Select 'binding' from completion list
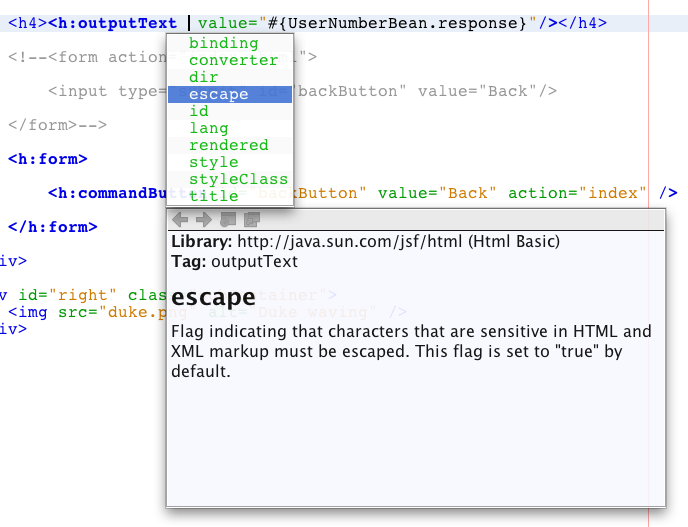Image resolution: width=688 pixels, height=527 pixels. (x=223, y=43)
